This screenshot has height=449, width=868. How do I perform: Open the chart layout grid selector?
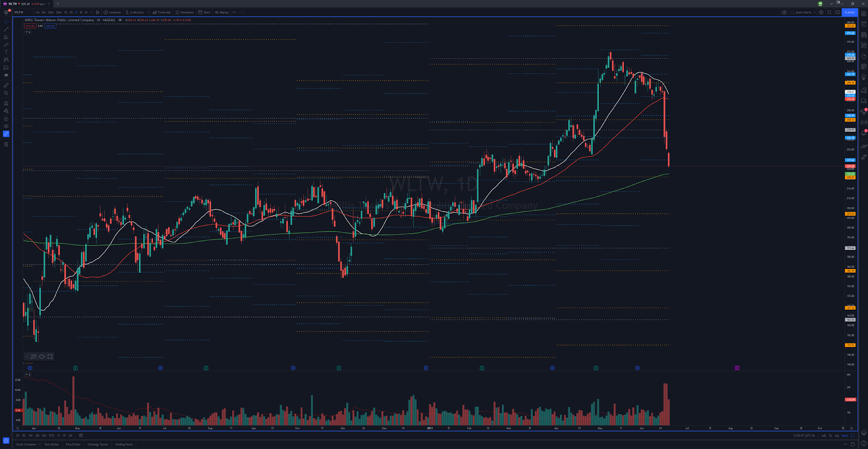coord(784,12)
